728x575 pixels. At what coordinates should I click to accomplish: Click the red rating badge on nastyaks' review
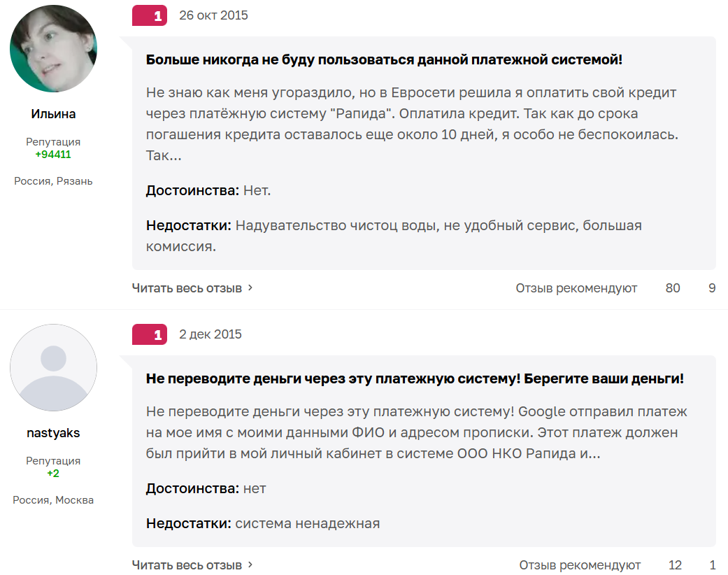point(149,334)
